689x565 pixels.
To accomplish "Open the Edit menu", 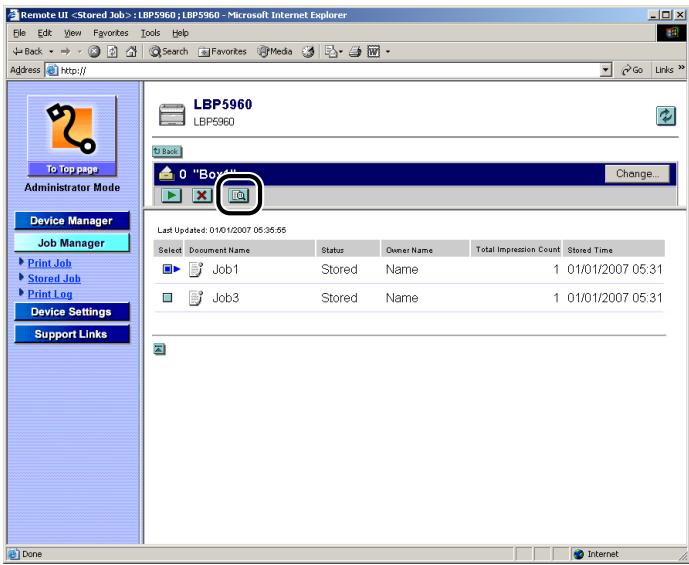I will [44, 33].
